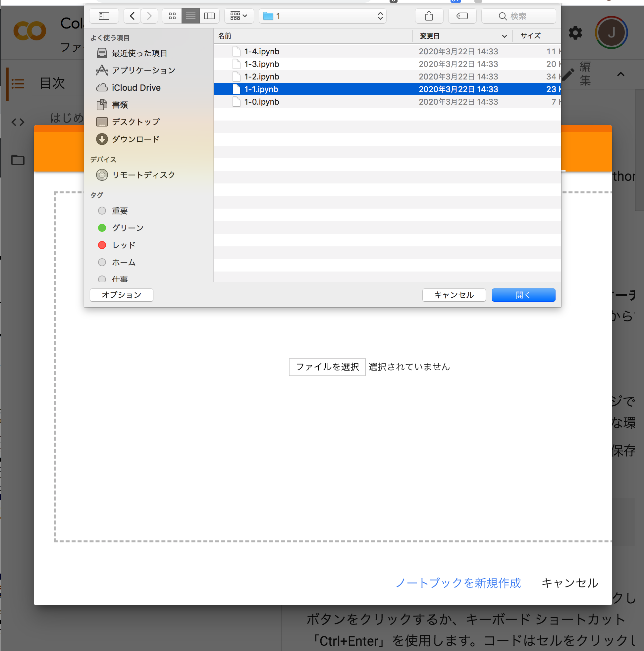Open ダウンロード in sidebar

click(135, 139)
